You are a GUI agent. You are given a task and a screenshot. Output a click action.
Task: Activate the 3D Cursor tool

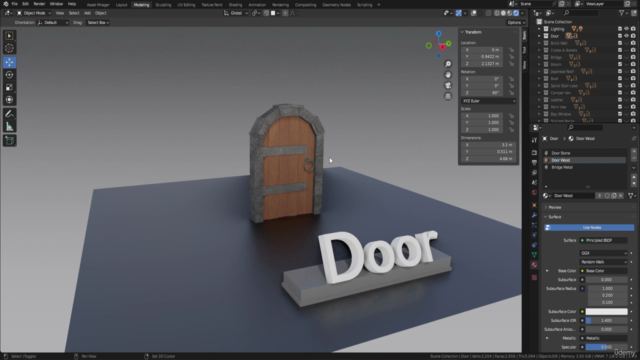click(9, 48)
